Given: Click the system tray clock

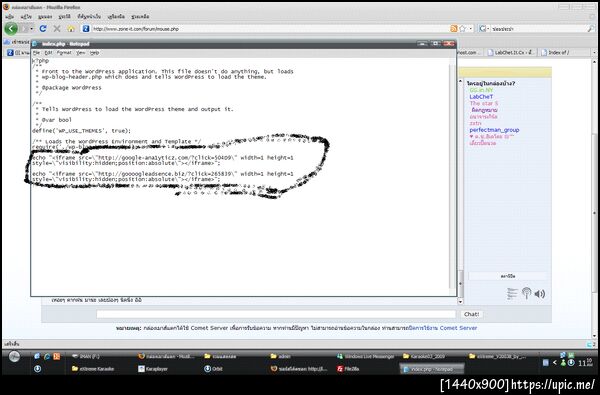Looking at the screenshot, I should [585, 362].
